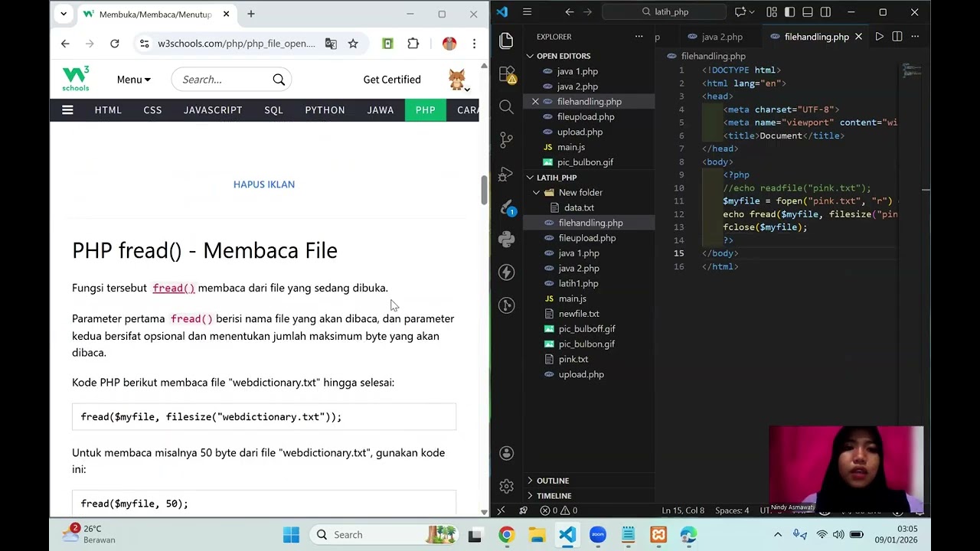980x551 pixels.
Task: Open the XAMPP icon on the taskbar
Action: pyautogui.click(x=658, y=535)
